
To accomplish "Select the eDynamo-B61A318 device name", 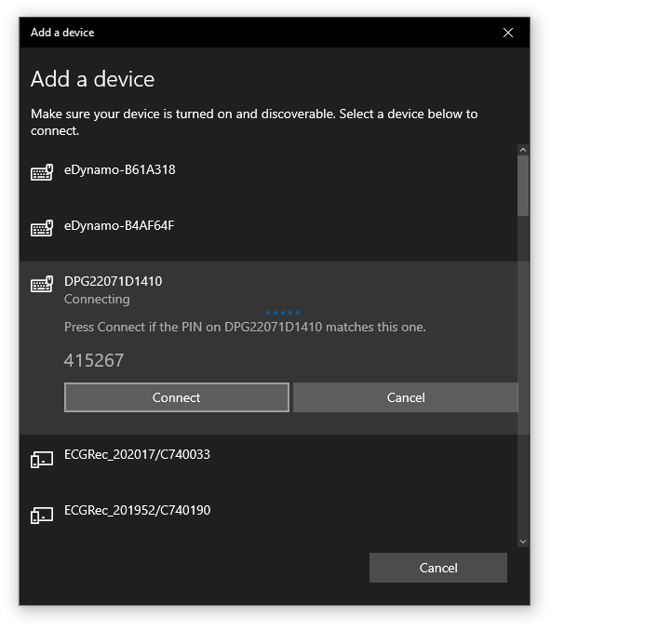I will point(119,170).
